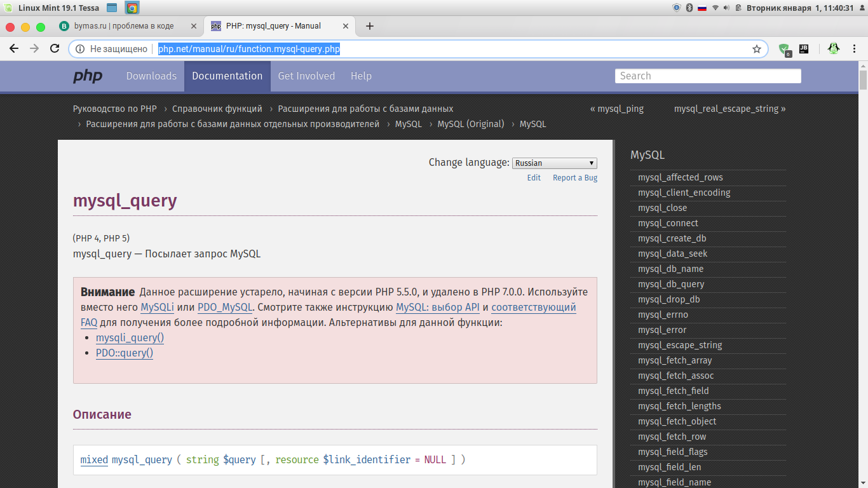Viewport: 868px width, 488px height.
Task: Open the Russian flag keyboard layout indicator
Action: pyautogui.click(x=702, y=8)
